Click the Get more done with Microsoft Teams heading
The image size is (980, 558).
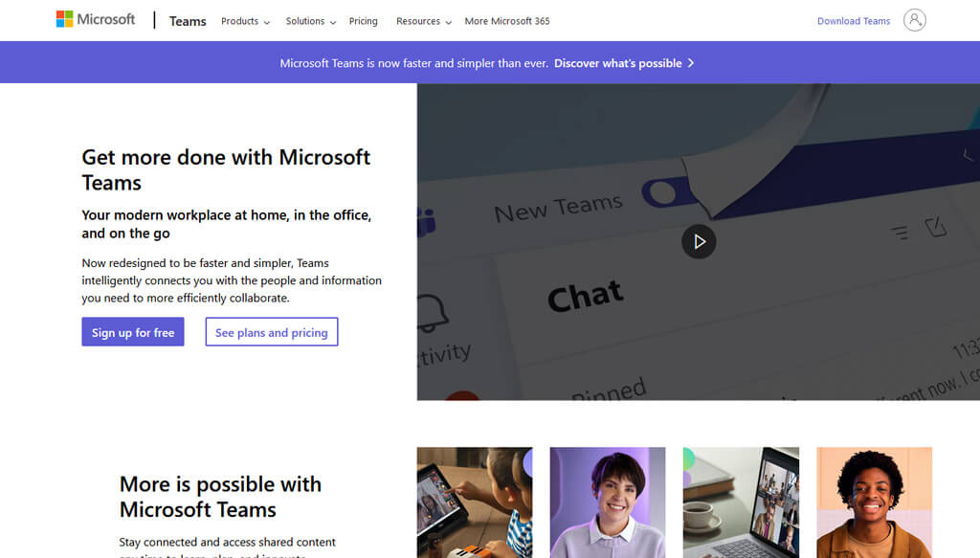tap(226, 170)
